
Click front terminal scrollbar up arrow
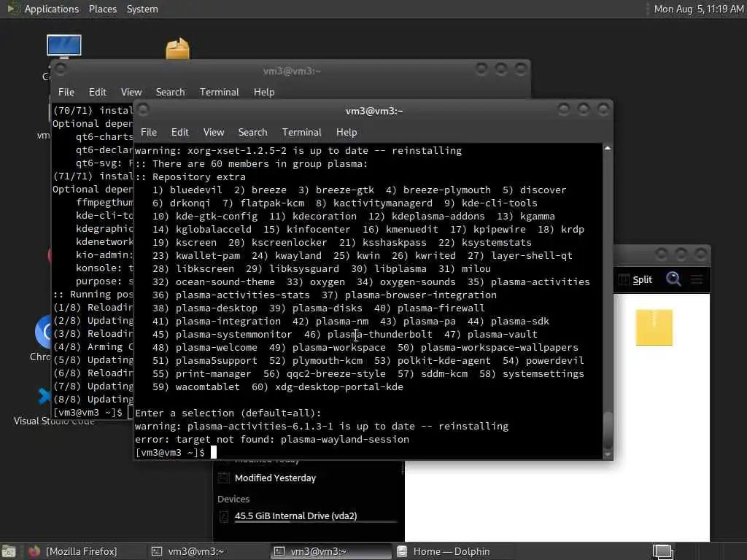[x=608, y=149]
